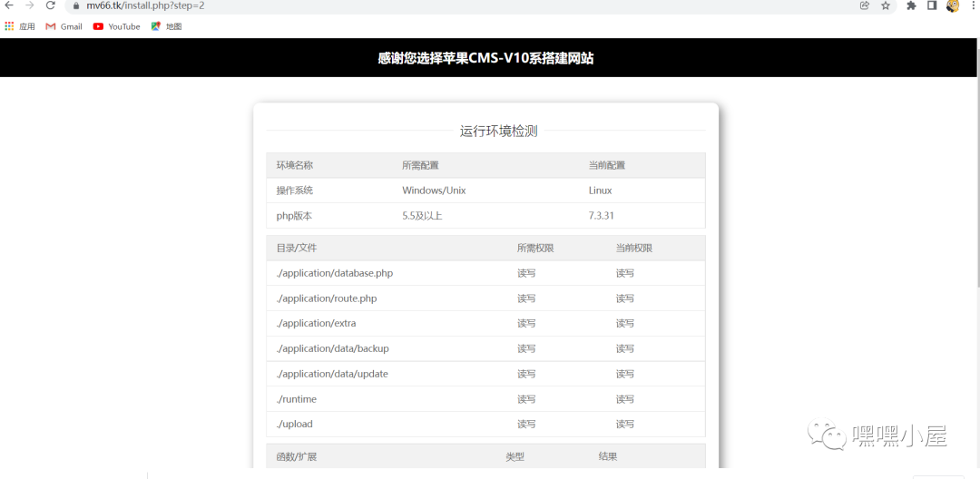Click the share page icon in address bar
The height and width of the screenshot is (479, 980).
(x=865, y=5)
